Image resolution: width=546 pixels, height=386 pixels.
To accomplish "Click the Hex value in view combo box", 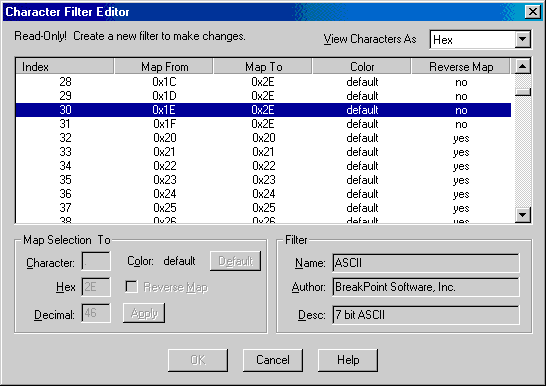I will [473, 40].
